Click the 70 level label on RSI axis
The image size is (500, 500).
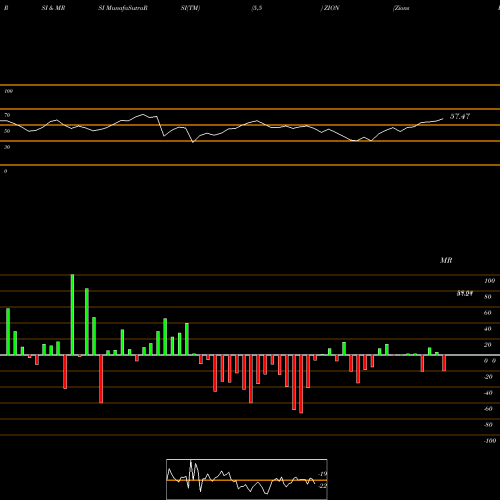pyautogui.click(x=7, y=115)
